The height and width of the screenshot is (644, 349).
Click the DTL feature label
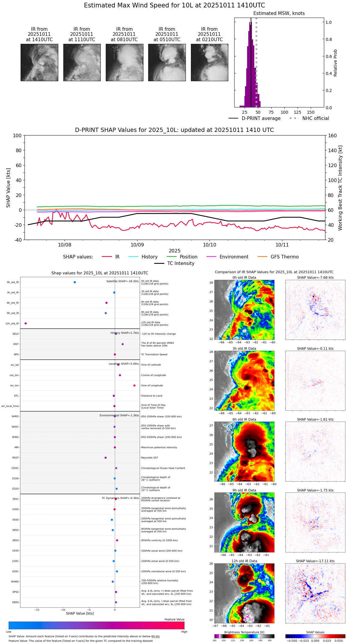[x=16, y=396]
